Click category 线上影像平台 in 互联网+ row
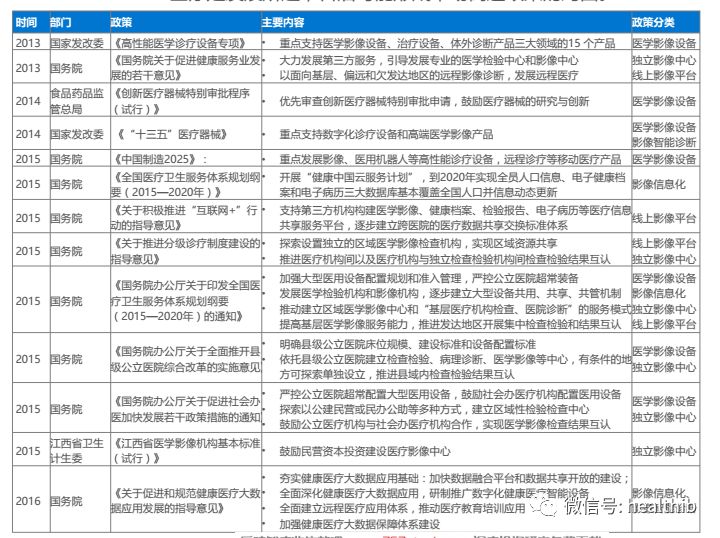Viewport: 720px width, 538px height. (664, 218)
